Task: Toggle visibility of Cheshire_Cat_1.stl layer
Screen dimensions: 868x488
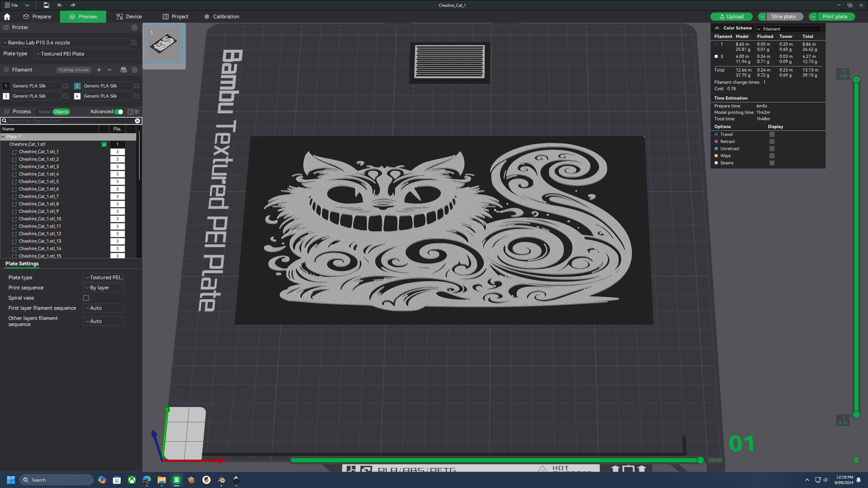Action: click(x=104, y=144)
